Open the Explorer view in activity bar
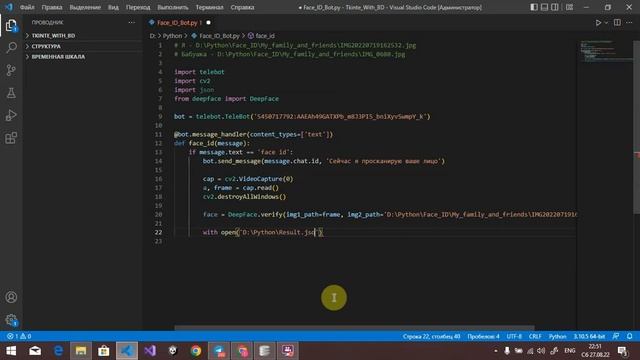This screenshot has height=360, width=640. (11, 26)
